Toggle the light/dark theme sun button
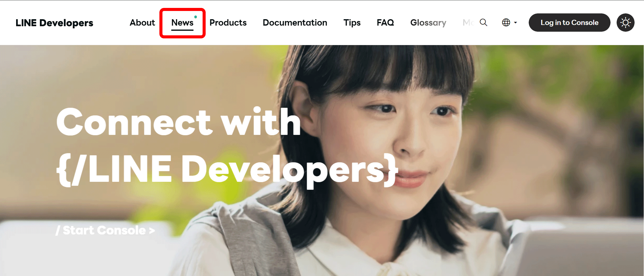Viewport: 644px width, 276px height. 625,23
